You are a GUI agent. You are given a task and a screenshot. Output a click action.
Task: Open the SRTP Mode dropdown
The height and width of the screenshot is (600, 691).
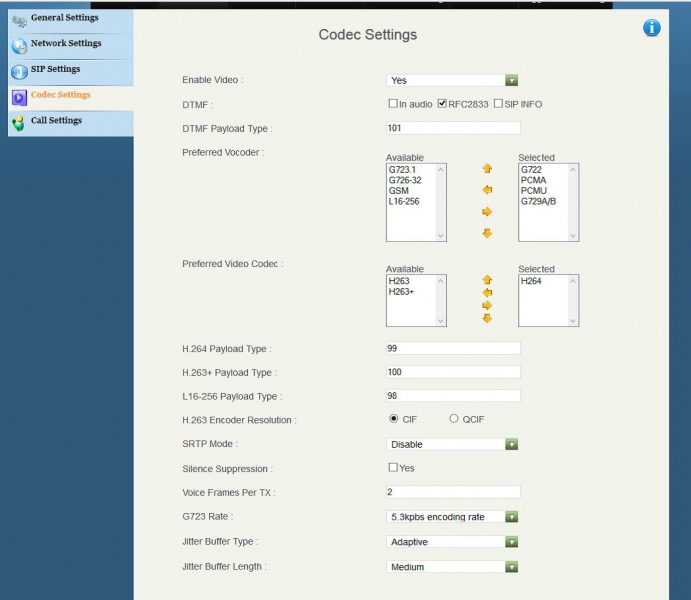[x=452, y=444]
